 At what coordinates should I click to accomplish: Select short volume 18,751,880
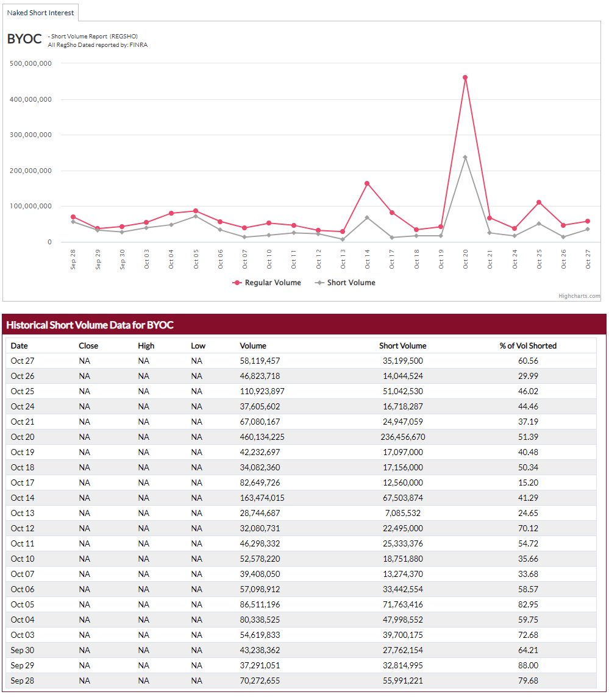click(x=402, y=559)
